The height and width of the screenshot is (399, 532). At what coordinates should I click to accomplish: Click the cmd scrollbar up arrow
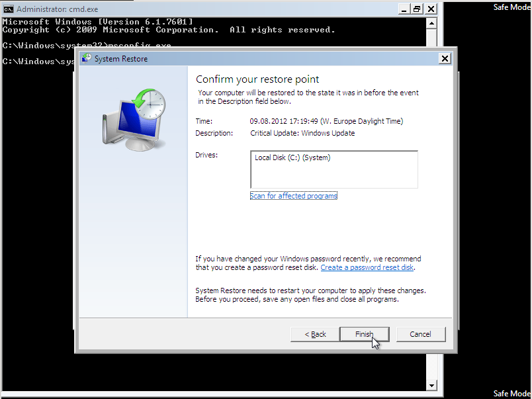click(x=431, y=22)
